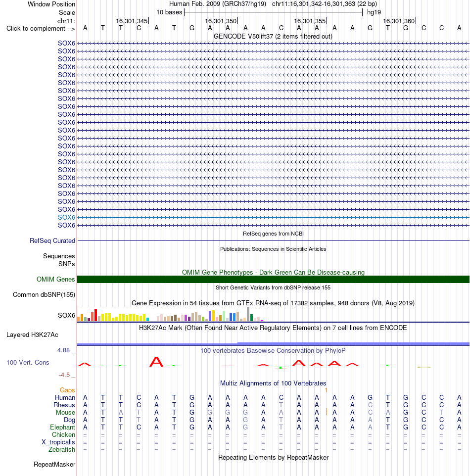Select the Mouse alignment row label
470x476 pixels.
65,413
